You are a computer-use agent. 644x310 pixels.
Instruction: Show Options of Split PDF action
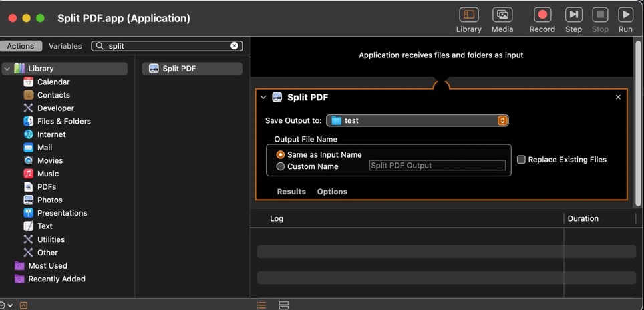coord(332,192)
